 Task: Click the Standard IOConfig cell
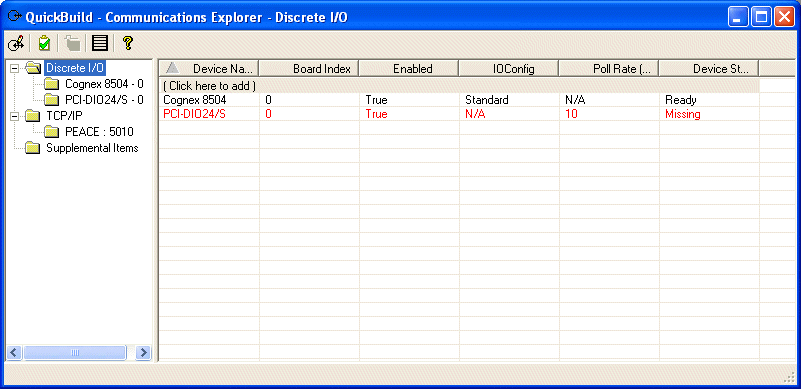pos(509,100)
